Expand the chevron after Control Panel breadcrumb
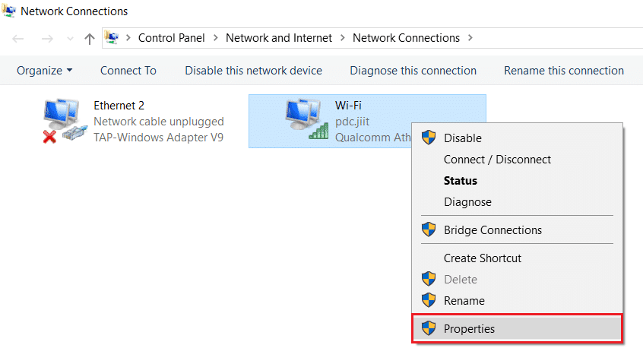 (217, 38)
